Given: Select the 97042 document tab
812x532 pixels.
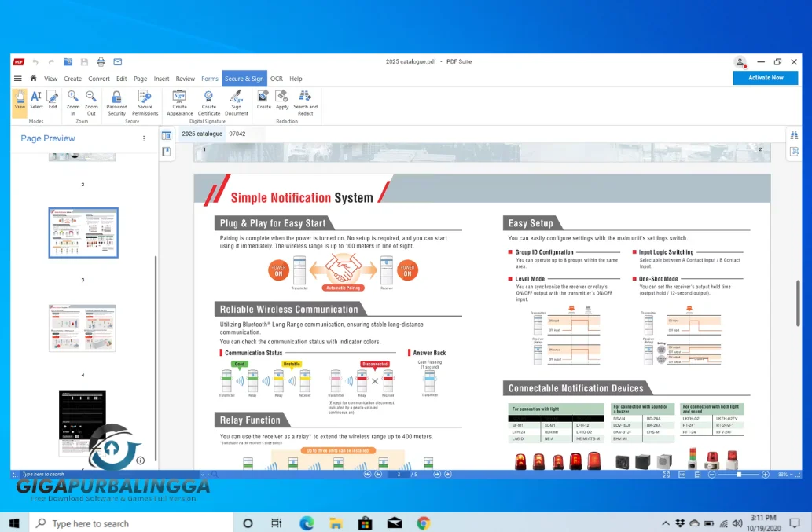Looking at the screenshot, I should click(237, 134).
